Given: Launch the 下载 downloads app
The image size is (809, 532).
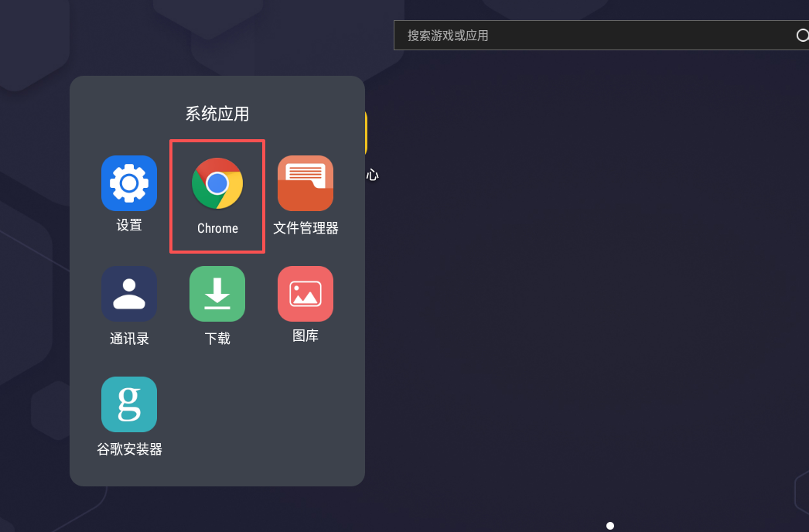Looking at the screenshot, I should (x=217, y=294).
